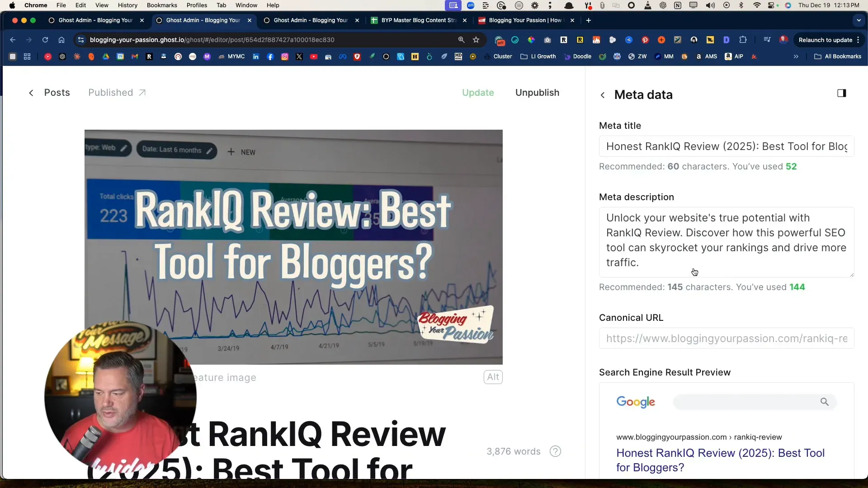Click the home icon in Chrome toolbar
Viewport: 868px width, 488px height.
click(61, 40)
